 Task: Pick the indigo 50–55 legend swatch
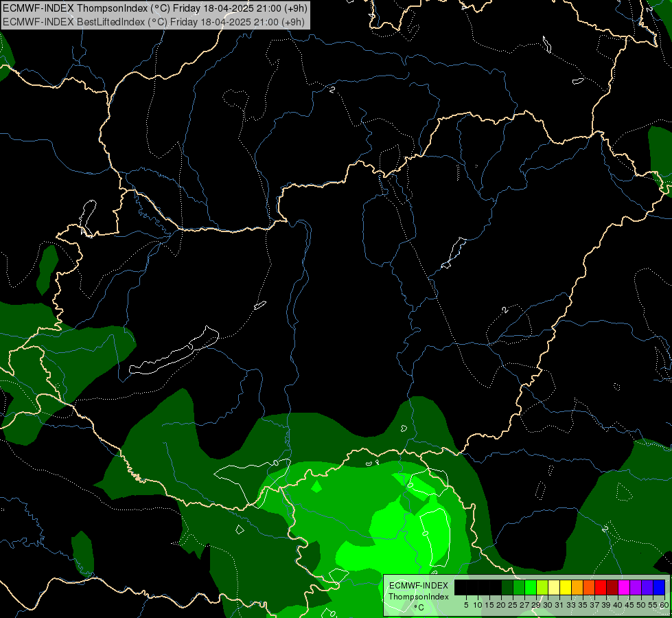click(647, 587)
